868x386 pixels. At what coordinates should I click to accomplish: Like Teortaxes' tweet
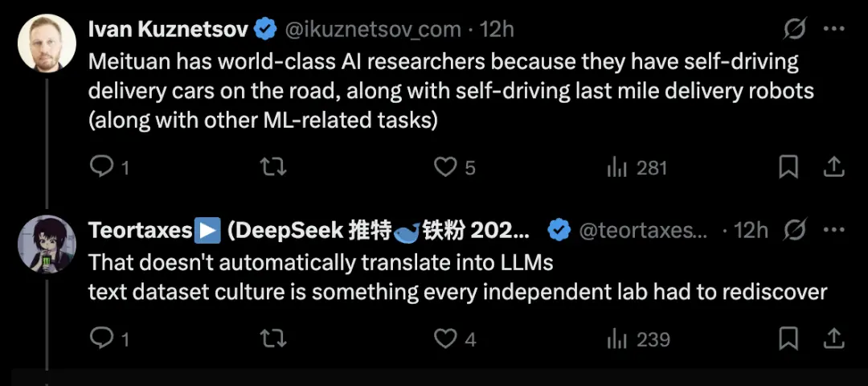pos(445,339)
